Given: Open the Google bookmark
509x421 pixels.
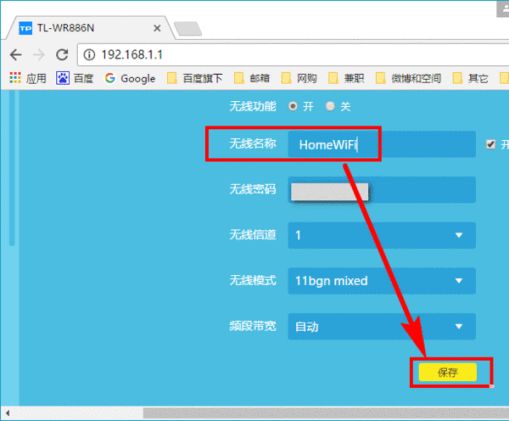Looking at the screenshot, I should click(x=130, y=78).
